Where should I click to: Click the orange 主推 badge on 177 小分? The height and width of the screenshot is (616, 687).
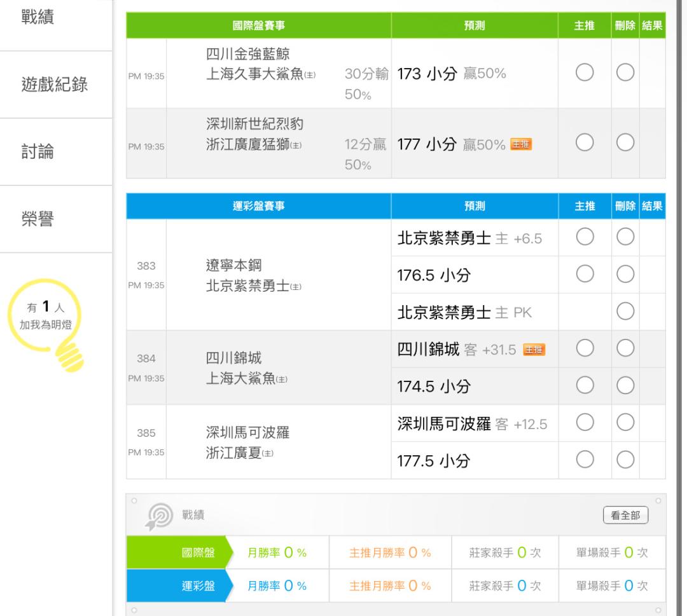pos(522,146)
